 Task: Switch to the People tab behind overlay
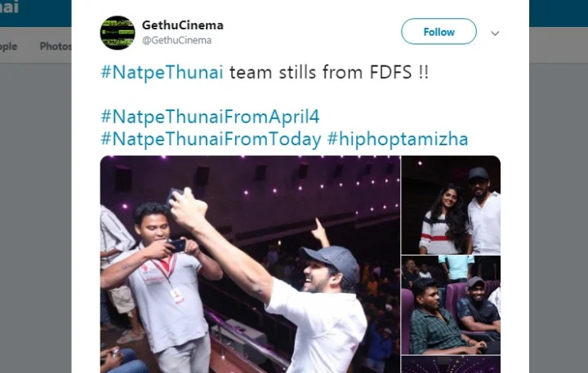(x=9, y=47)
